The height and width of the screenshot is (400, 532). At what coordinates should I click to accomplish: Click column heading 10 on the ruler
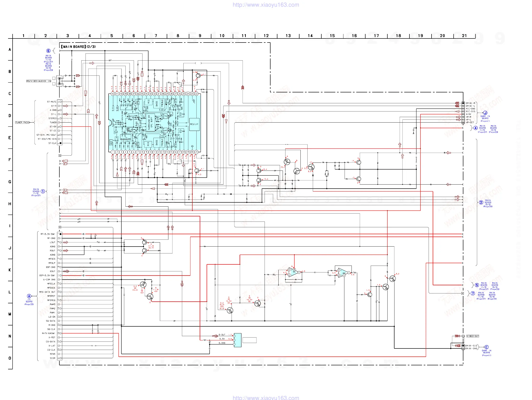tap(222, 36)
